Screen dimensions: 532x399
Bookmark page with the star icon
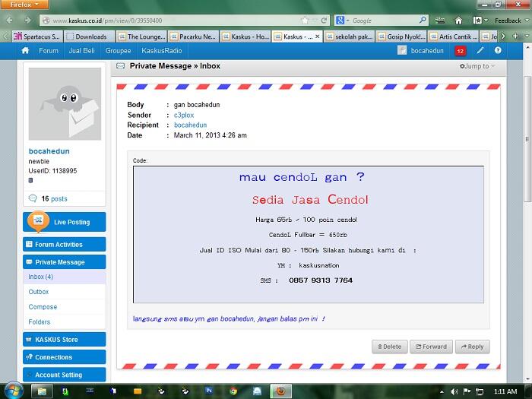(x=305, y=21)
